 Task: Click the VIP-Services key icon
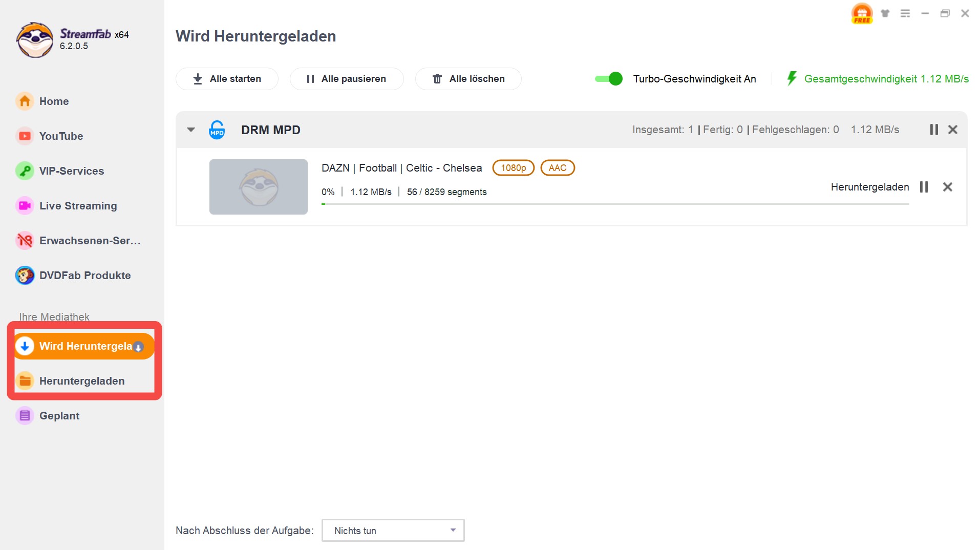click(25, 171)
